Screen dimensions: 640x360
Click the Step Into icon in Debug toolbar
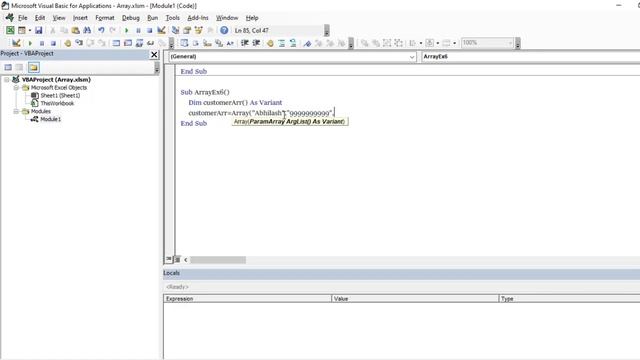pyautogui.click(x=79, y=43)
